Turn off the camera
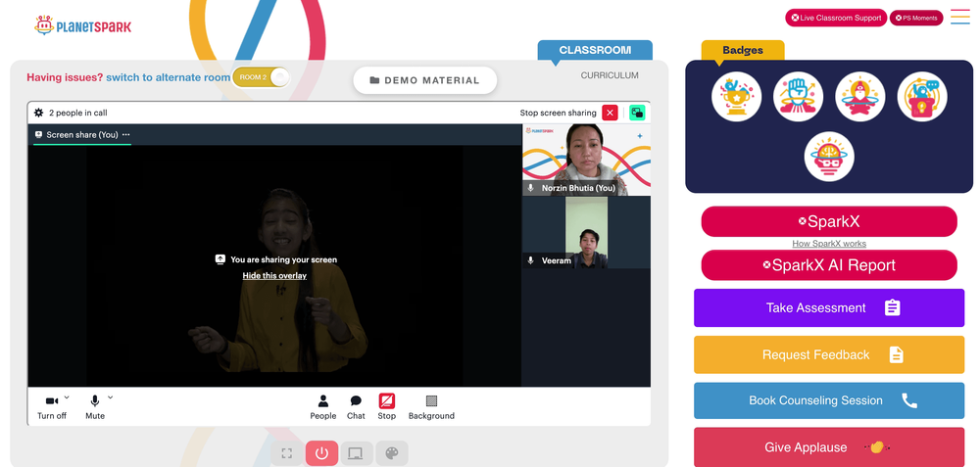The image size is (980, 467). (x=52, y=407)
